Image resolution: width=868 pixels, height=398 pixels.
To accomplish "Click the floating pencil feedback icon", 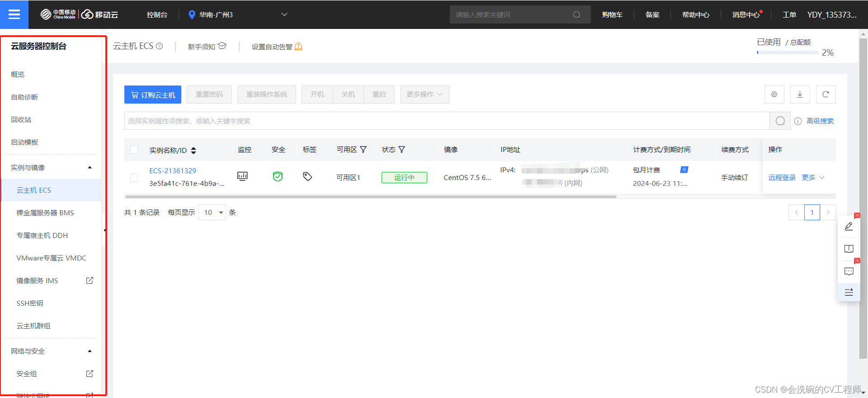I will [x=849, y=226].
